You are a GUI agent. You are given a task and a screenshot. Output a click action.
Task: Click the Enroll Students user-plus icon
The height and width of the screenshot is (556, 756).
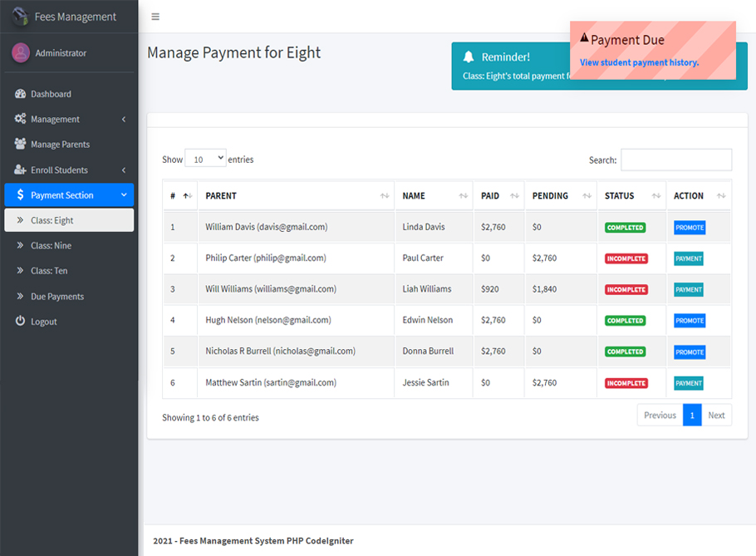tap(20, 170)
